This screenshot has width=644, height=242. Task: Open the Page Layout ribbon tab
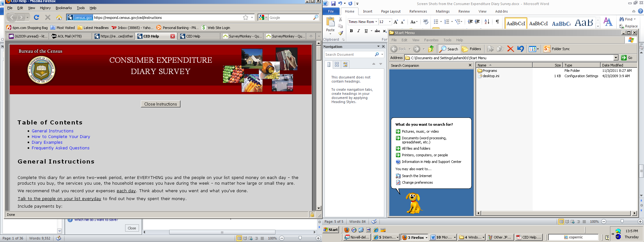391,11
